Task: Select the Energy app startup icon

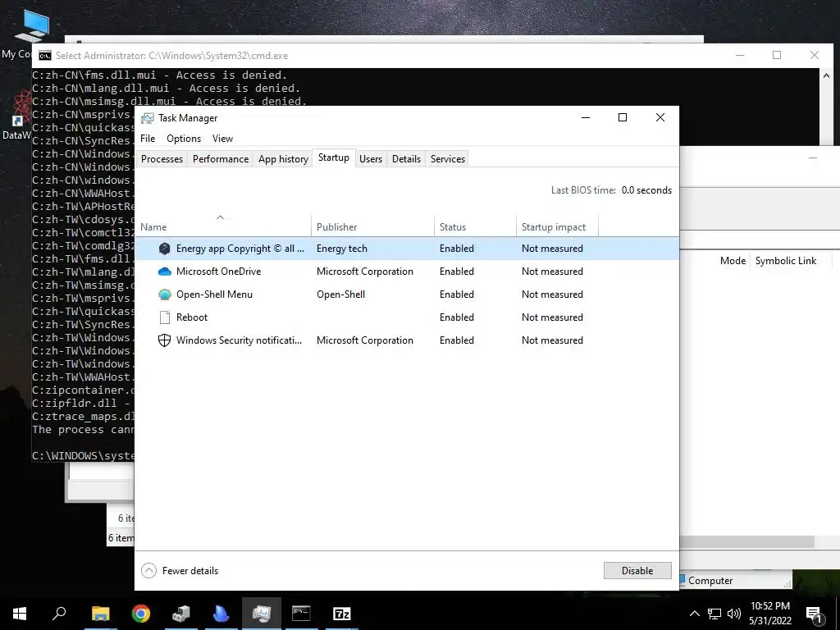Action: [164, 249]
